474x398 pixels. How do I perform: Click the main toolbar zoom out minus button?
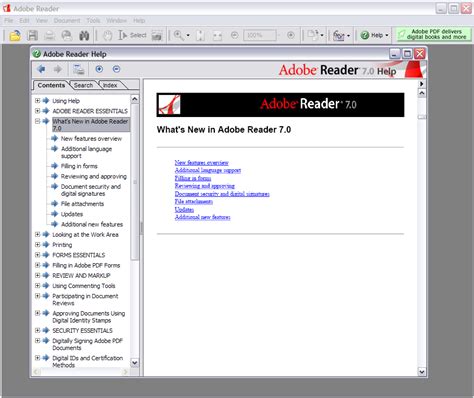235,35
